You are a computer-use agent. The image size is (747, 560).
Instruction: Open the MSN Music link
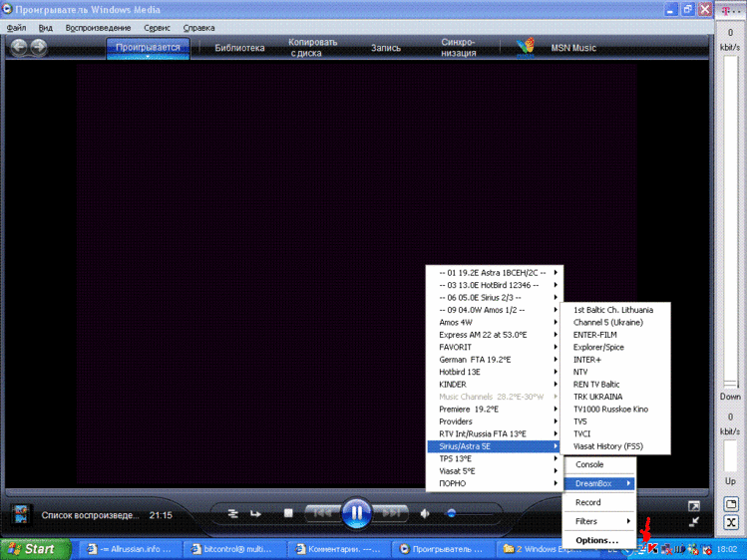573,48
